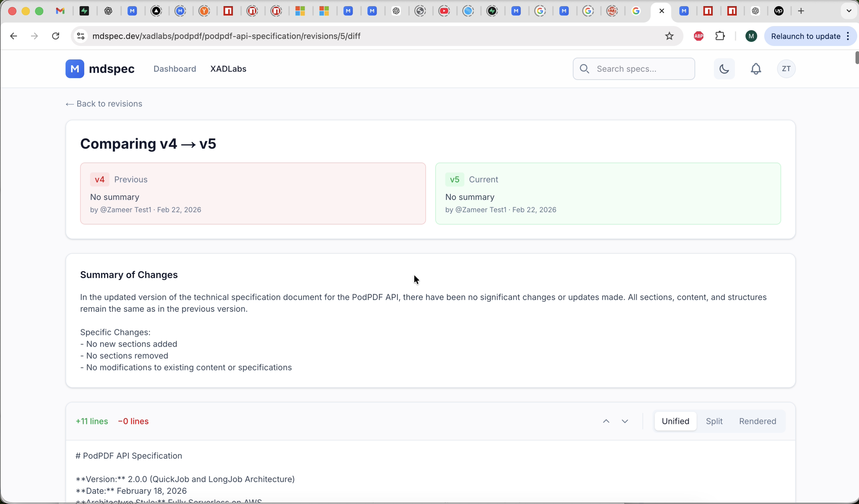859x504 pixels.
Task: Open the Dashboard section
Action: pyautogui.click(x=175, y=68)
